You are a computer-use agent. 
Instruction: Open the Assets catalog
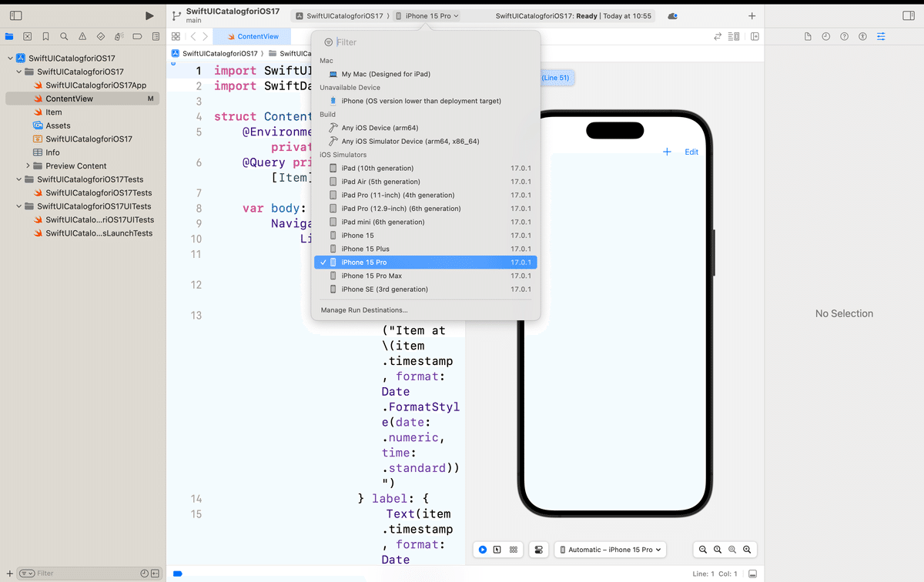58,125
